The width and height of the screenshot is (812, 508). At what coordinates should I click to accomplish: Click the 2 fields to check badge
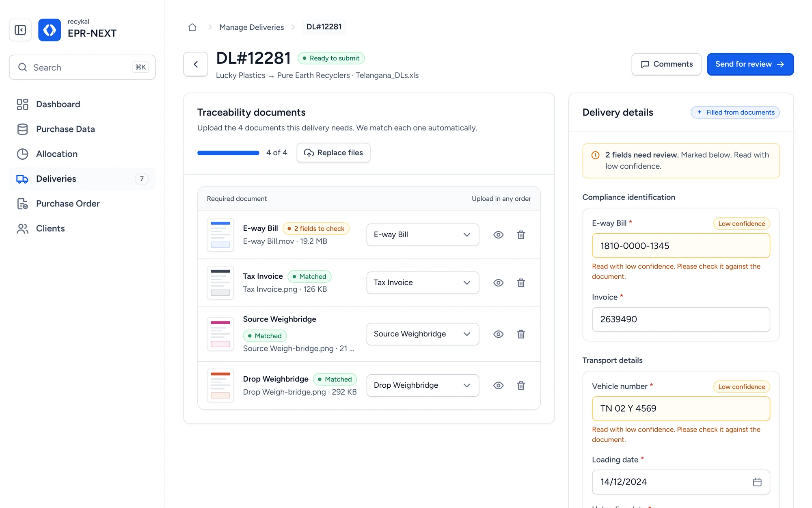coord(316,229)
